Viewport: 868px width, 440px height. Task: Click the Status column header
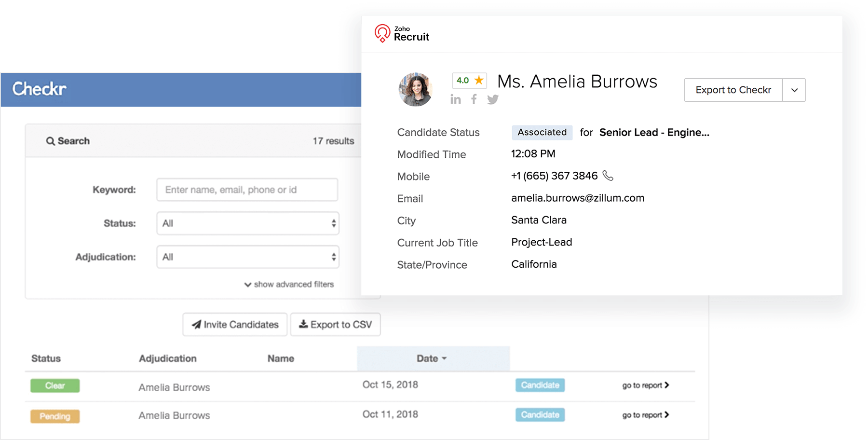(x=46, y=358)
